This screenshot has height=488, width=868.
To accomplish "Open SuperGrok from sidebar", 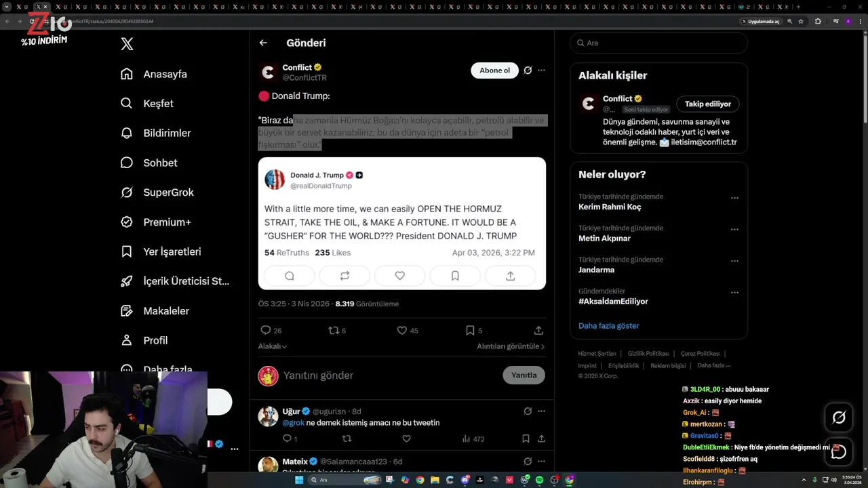I will [157, 192].
